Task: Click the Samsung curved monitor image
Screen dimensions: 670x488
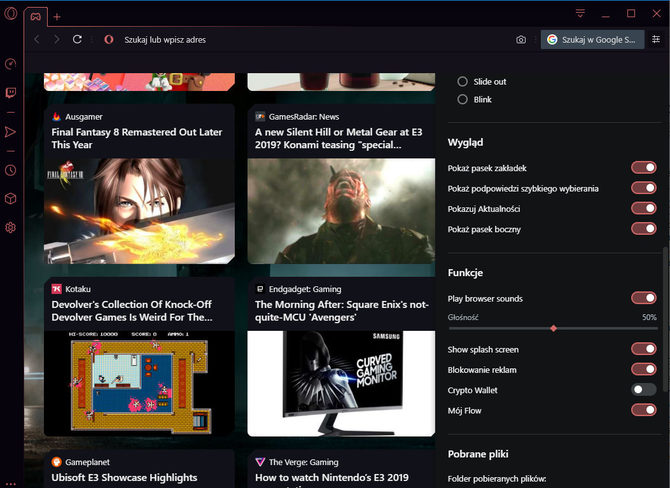Action: [341, 383]
